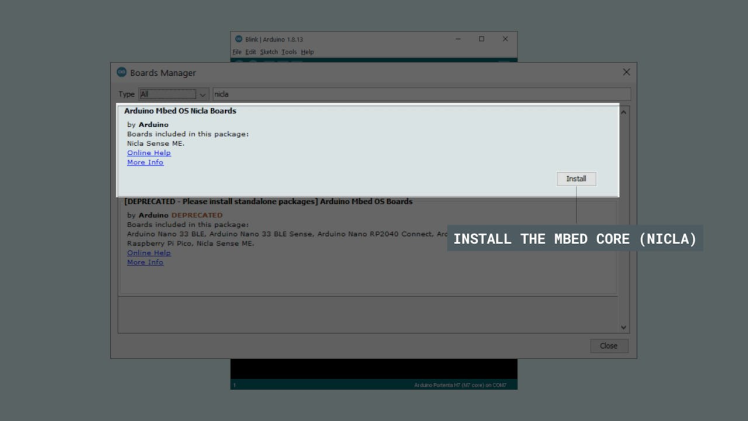Click the deprecated Arduino Mbed OS Boards heading

269,201
